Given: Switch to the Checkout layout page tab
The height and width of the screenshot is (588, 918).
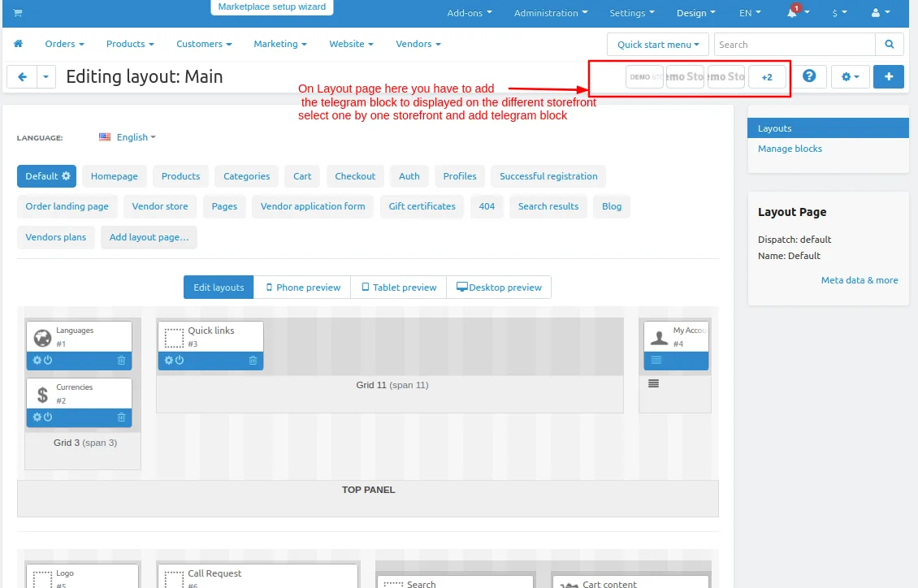Looking at the screenshot, I should [355, 176].
